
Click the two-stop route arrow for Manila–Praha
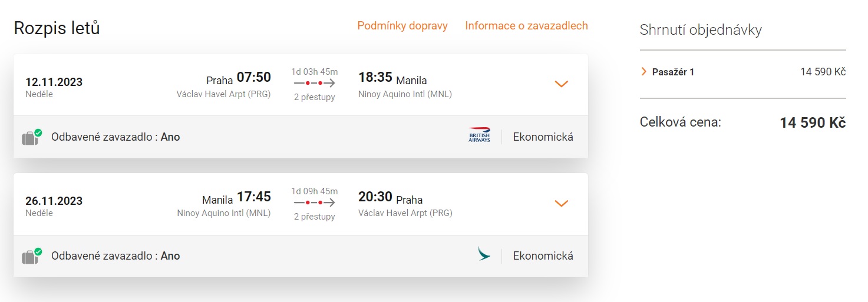tap(314, 203)
